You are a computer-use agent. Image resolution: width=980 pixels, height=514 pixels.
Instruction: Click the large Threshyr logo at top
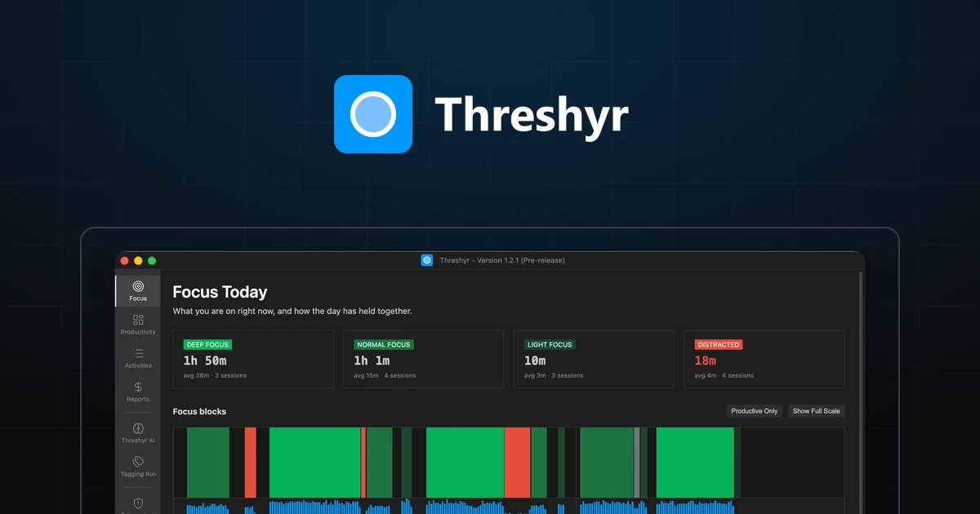click(373, 114)
